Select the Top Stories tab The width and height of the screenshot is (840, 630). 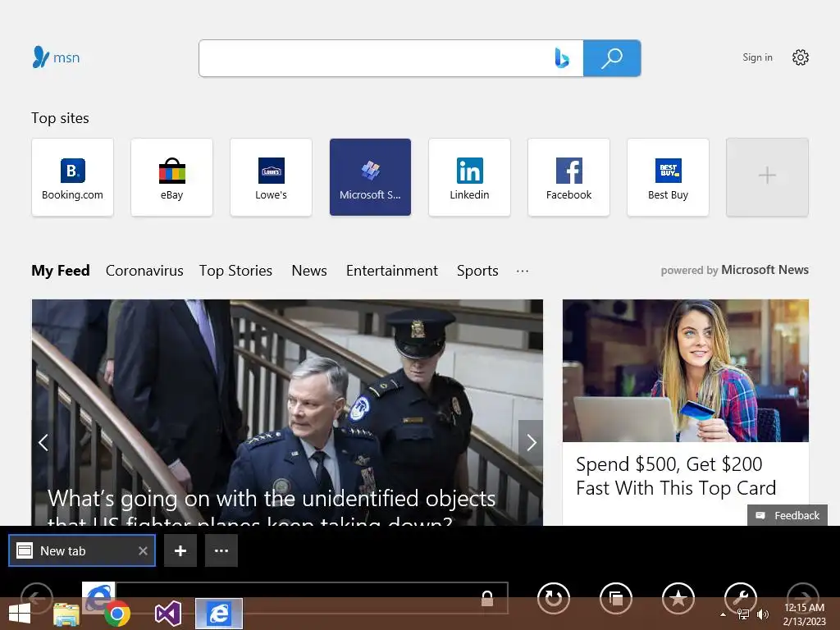pyautogui.click(x=235, y=271)
